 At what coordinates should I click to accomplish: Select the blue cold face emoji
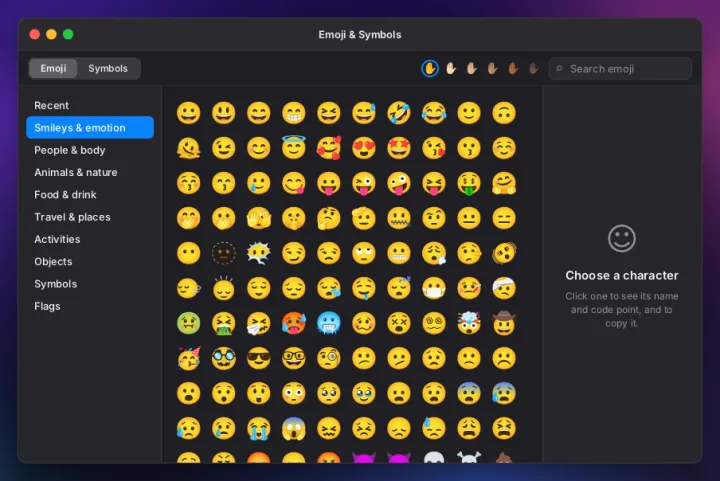(329, 323)
